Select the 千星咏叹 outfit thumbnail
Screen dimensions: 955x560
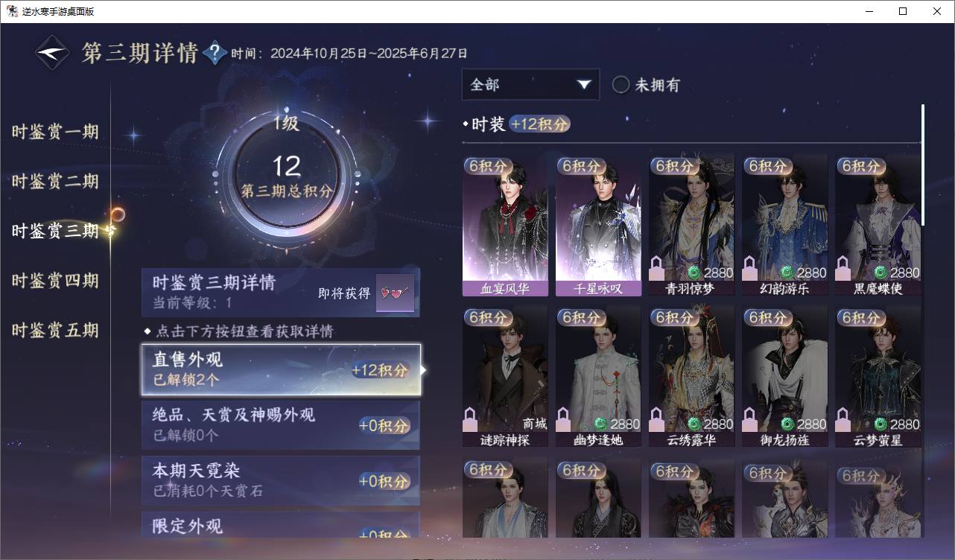pyautogui.click(x=598, y=226)
